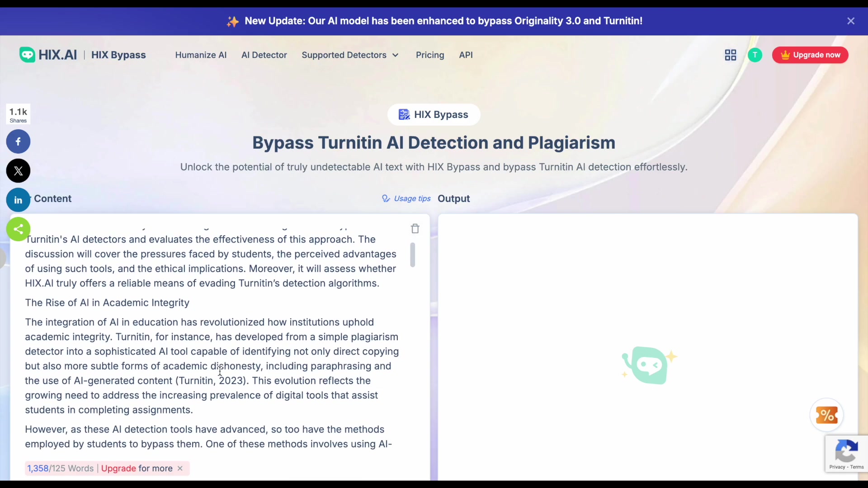
Task: Open the discount percent coupon icon
Action: [x=826, y=415]
